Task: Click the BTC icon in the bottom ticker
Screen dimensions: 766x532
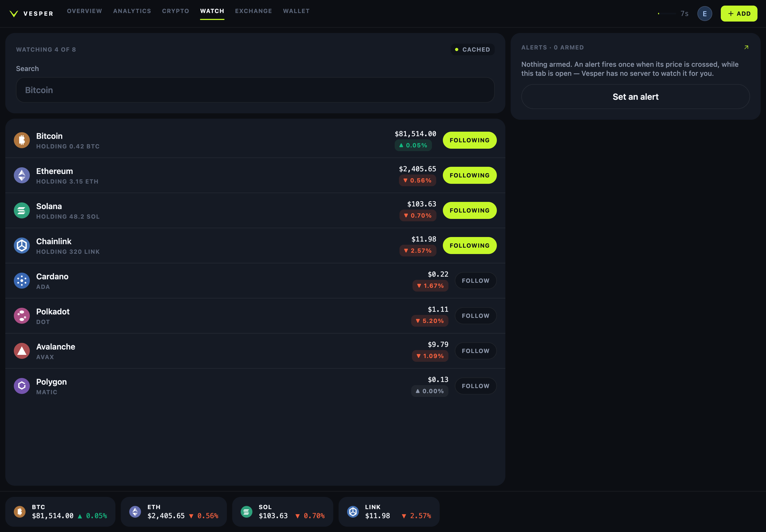Action: pyautogui.click(x=20, y=512)
